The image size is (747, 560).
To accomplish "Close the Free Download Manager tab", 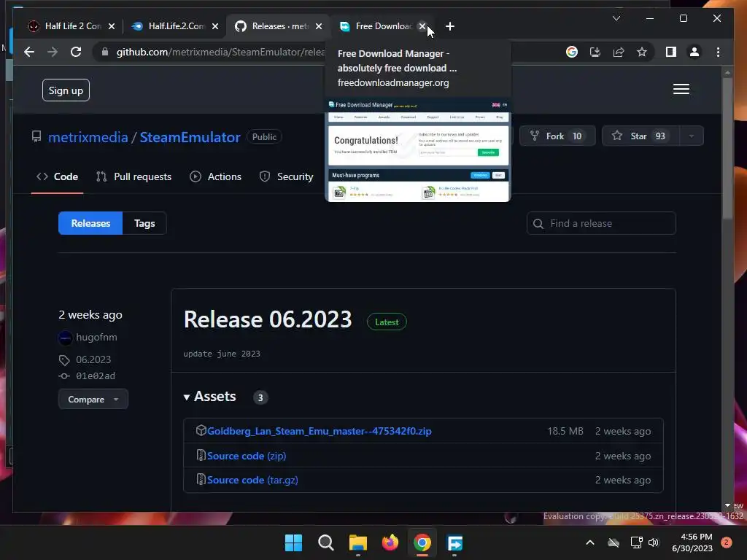I will (422, 26).
